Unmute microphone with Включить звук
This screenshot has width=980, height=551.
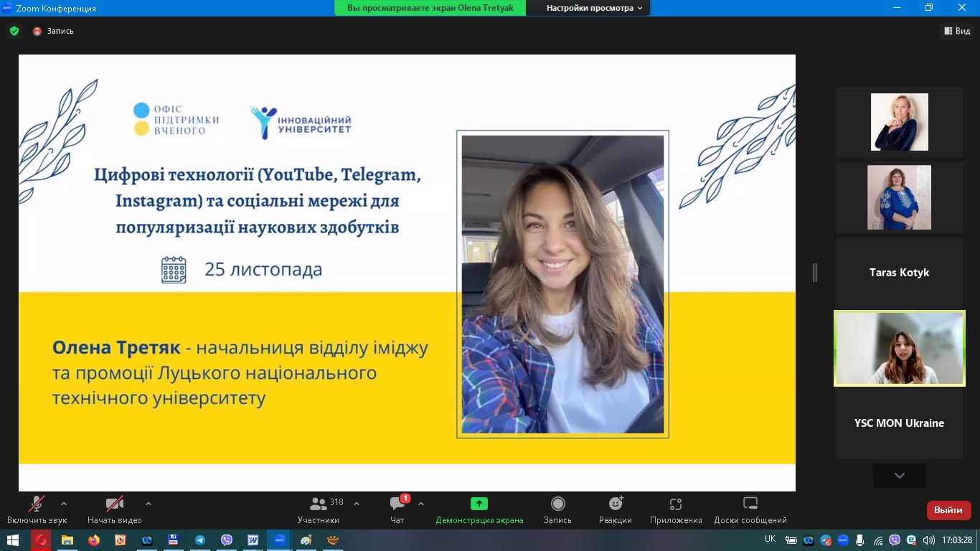37,509
